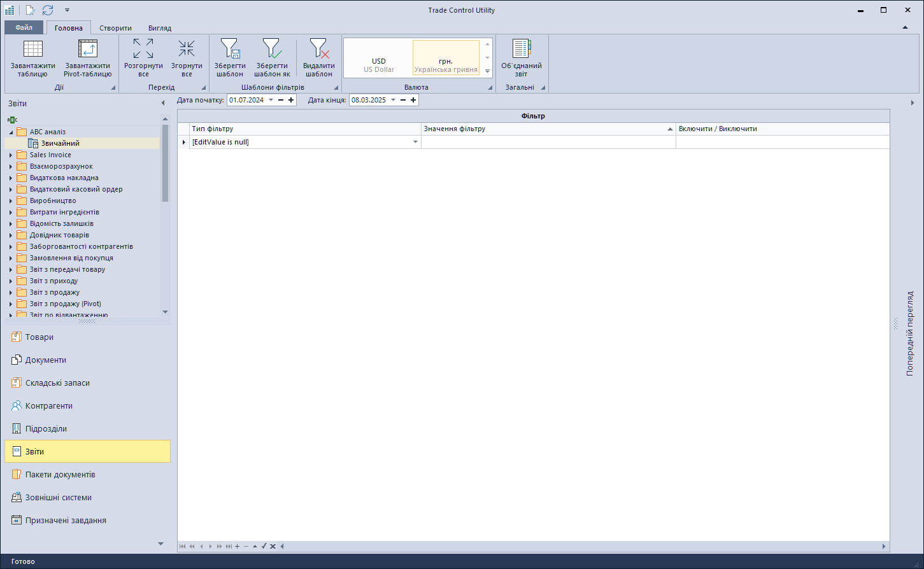Click the ABC search icon above tree

coord(12,120)
